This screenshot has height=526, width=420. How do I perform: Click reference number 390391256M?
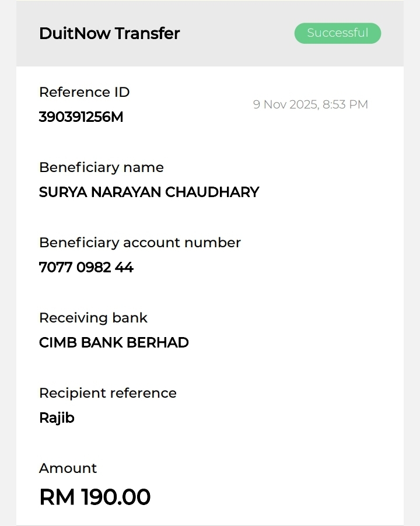pos(81,117)
